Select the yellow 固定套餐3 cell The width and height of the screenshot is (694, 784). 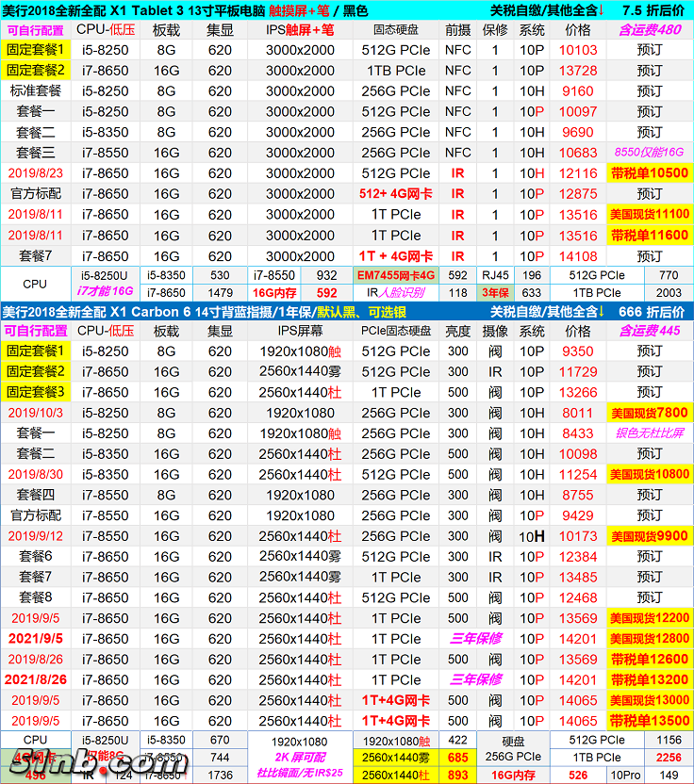click(35, 392)
